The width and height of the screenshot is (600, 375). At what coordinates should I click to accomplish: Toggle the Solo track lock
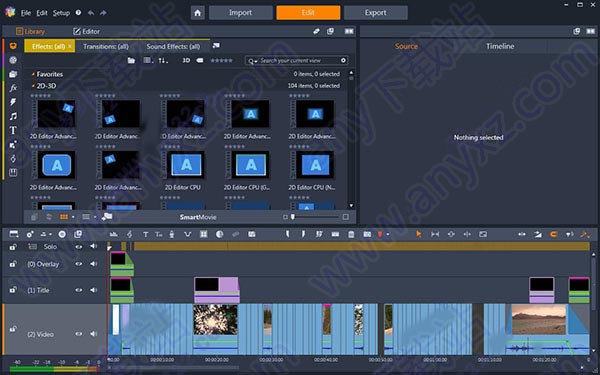[x=13, y=247]
